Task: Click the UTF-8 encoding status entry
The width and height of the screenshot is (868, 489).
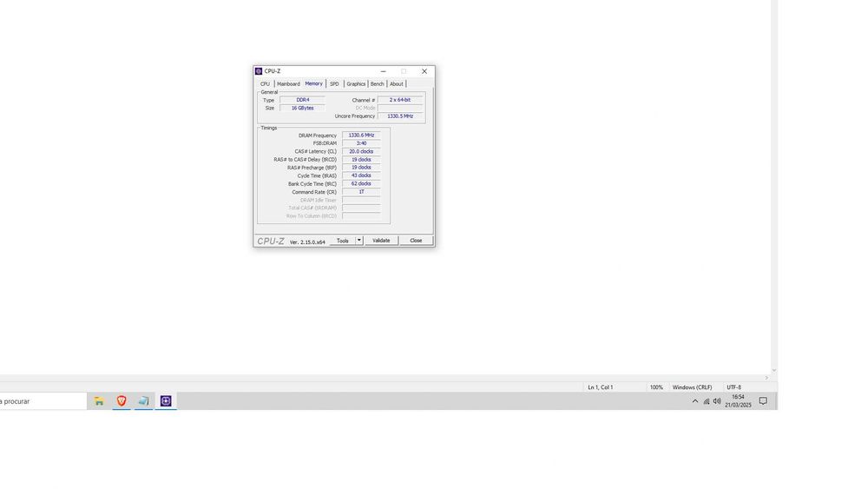Action: click(733, 387)
